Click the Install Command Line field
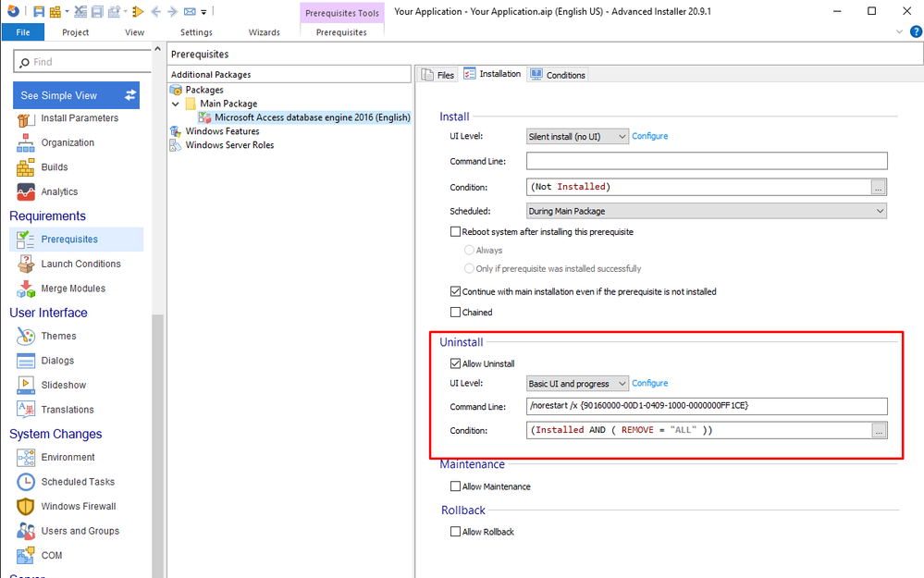 pyautogui.click(x=707, y=161)
